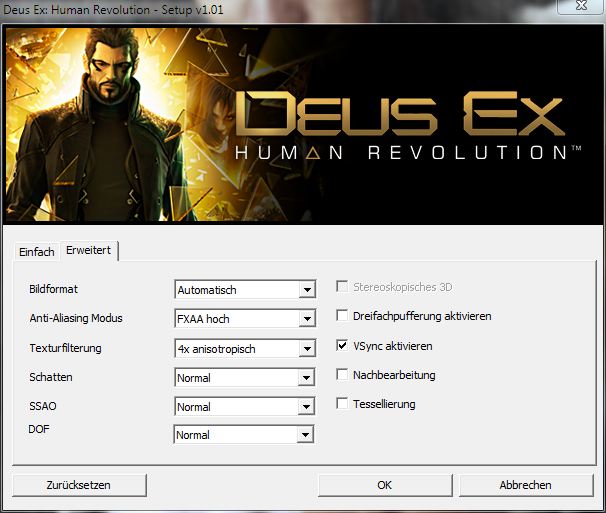Click the Texturfilterung label
The height and width of the screenshot is (513, 606).
pos(65,348)
